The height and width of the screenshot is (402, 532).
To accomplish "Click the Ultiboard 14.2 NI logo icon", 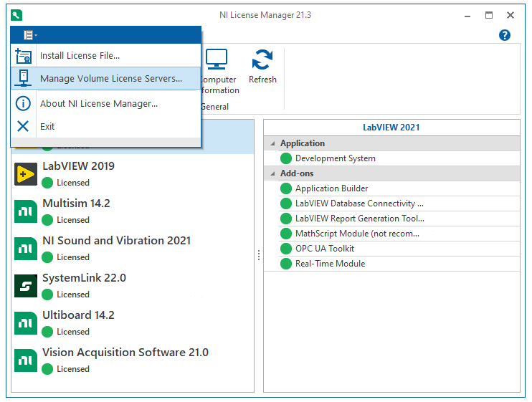I will pyautogui.click(x=26, y=323).
